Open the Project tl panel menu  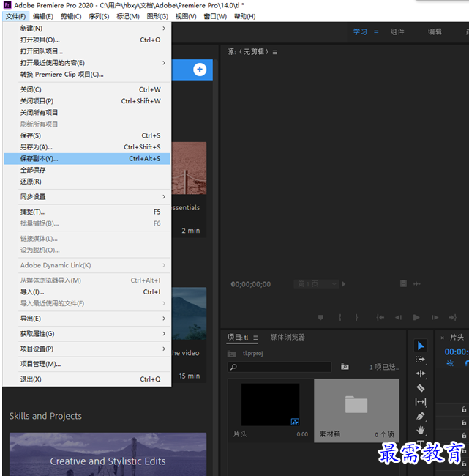[x=255, y=338]
